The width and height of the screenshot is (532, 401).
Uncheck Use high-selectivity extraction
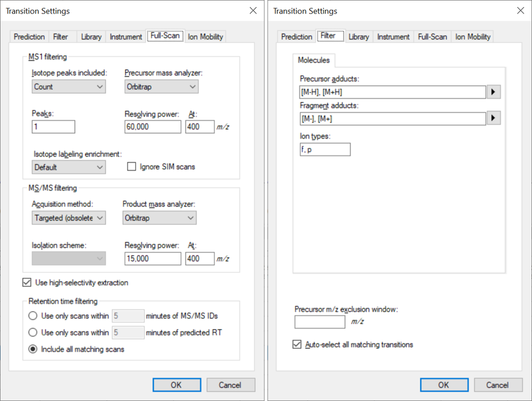click(x=27, y=282)
